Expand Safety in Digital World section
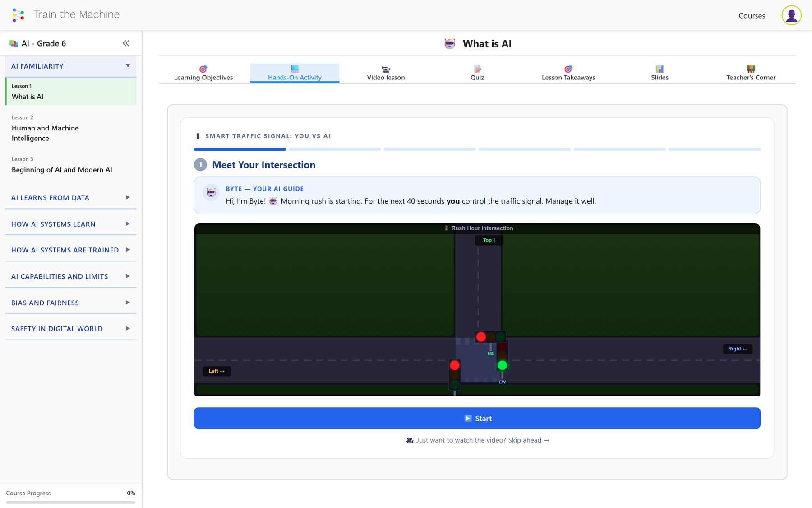812x508 pixels. (71, 329)
